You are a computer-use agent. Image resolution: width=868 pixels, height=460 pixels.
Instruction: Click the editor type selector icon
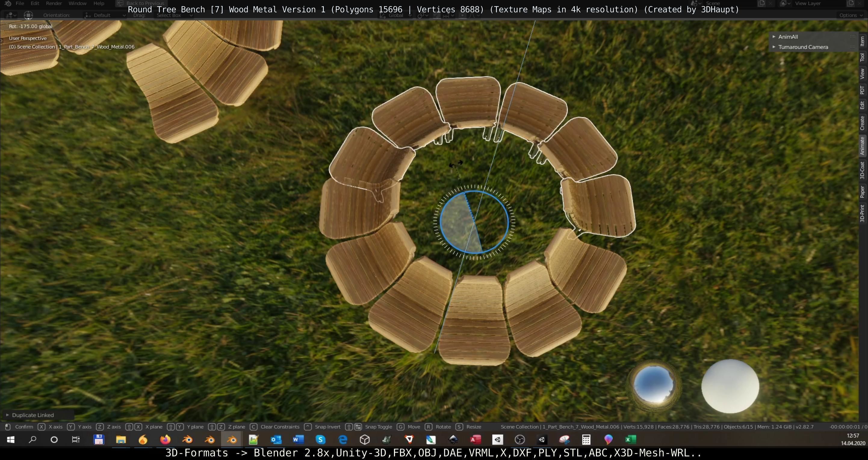[10, 15]
